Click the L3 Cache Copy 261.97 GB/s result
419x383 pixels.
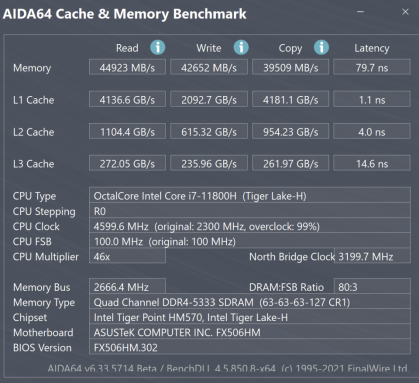[291, 163]
